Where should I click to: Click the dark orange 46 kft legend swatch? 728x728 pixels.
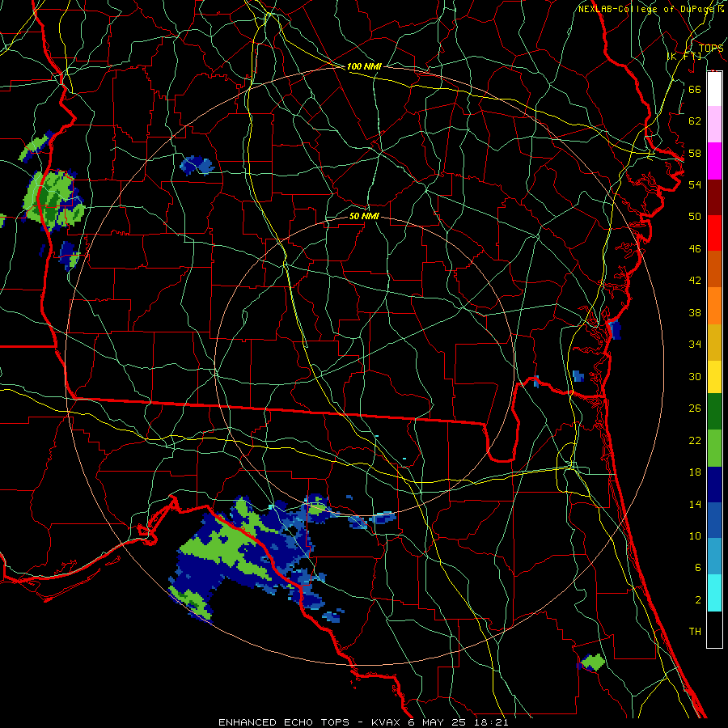coord(714,269)
